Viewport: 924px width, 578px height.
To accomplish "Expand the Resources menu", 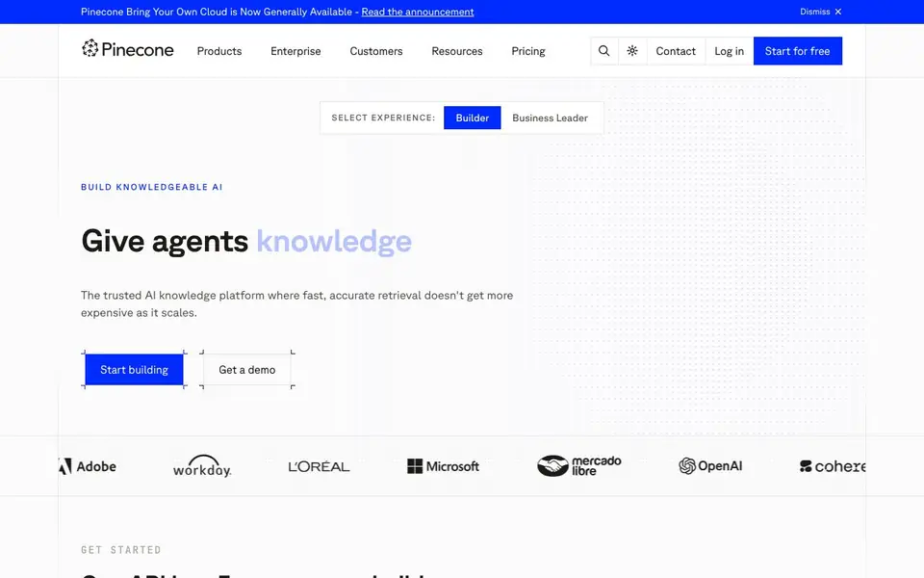I will [456, 51].
